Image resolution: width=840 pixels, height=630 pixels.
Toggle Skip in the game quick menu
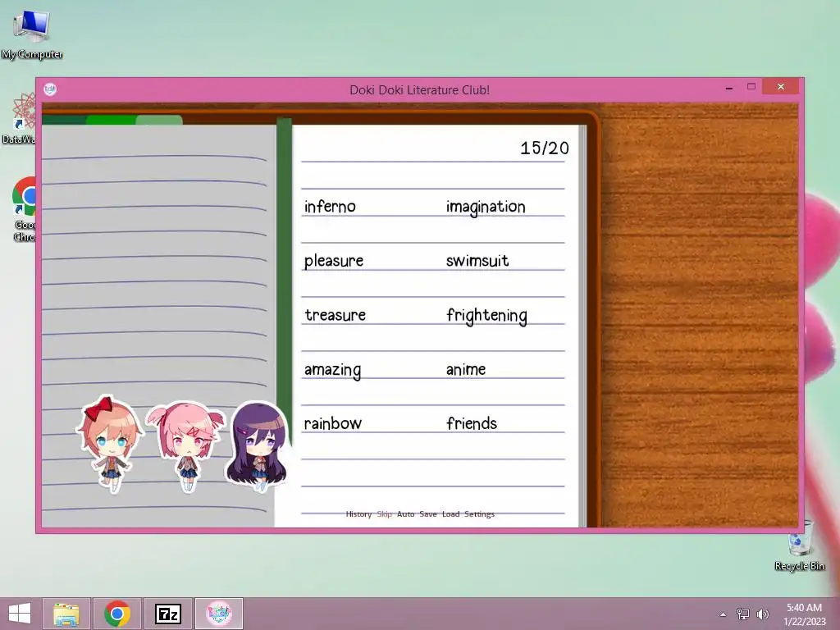(x=384, y=514)
